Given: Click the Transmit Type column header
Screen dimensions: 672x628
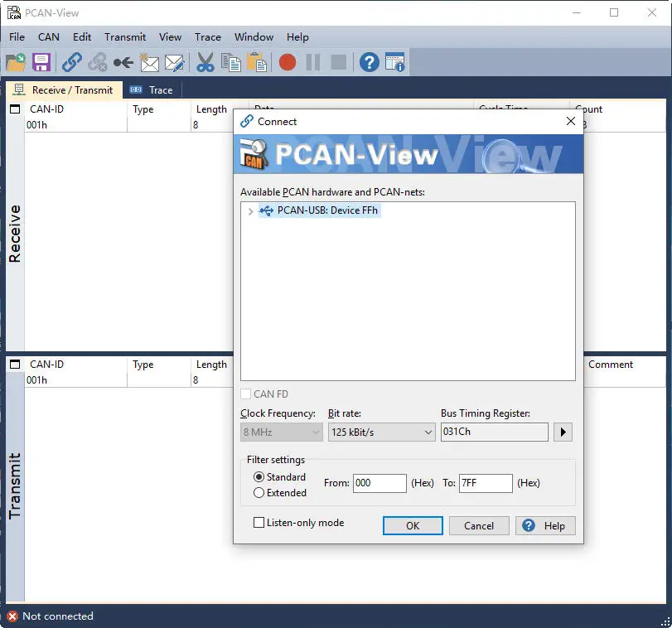Looking at the screenshot, I should [x=159, y=364].
